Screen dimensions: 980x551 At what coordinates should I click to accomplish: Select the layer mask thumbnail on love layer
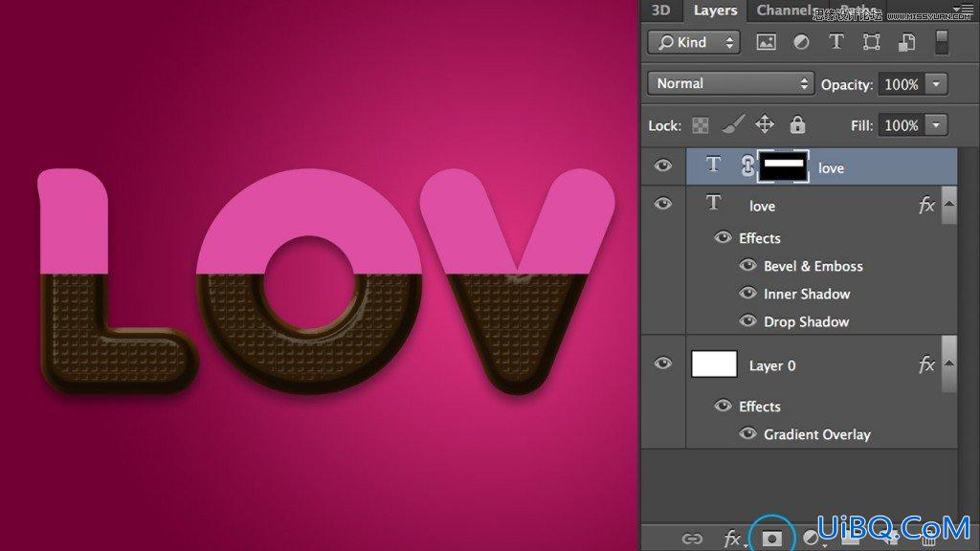coord(783,166)
